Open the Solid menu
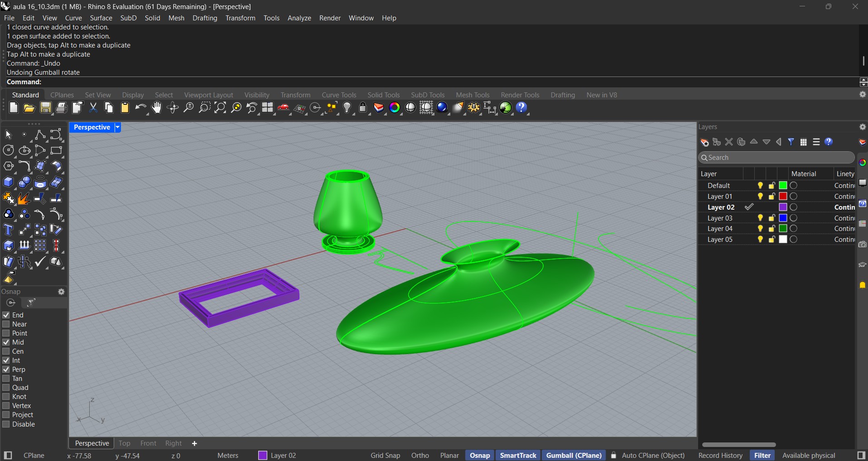The image size is (868, 461). [152, 18]
